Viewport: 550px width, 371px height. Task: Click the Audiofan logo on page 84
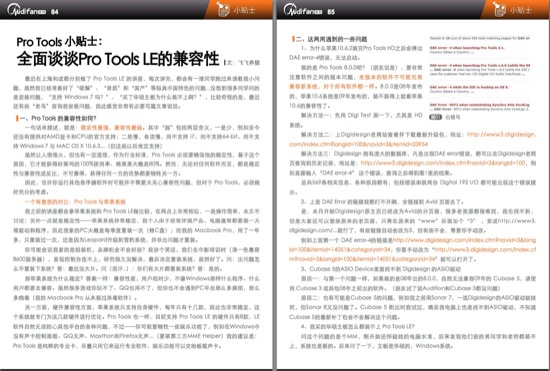point(27,10)
